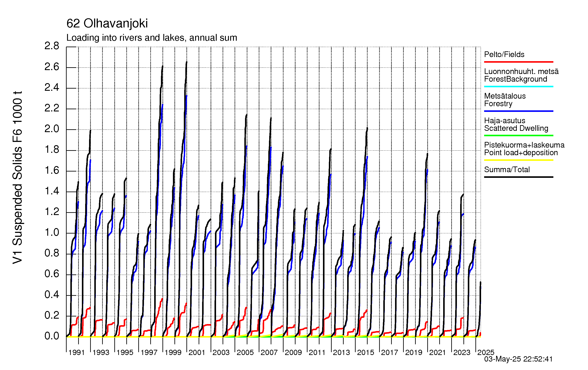Click the x-axis year label 2001
Viewport: 588px width, 370px height.
[x=197, y=352]
